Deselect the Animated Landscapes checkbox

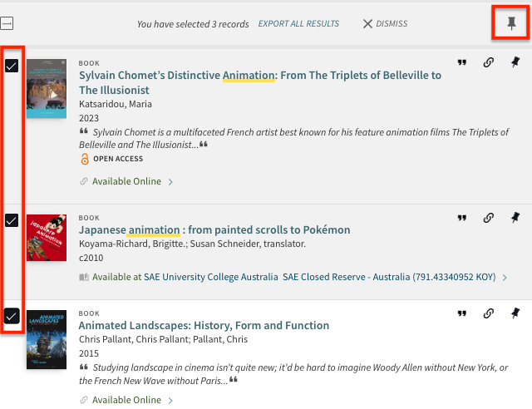coord(12,316)
